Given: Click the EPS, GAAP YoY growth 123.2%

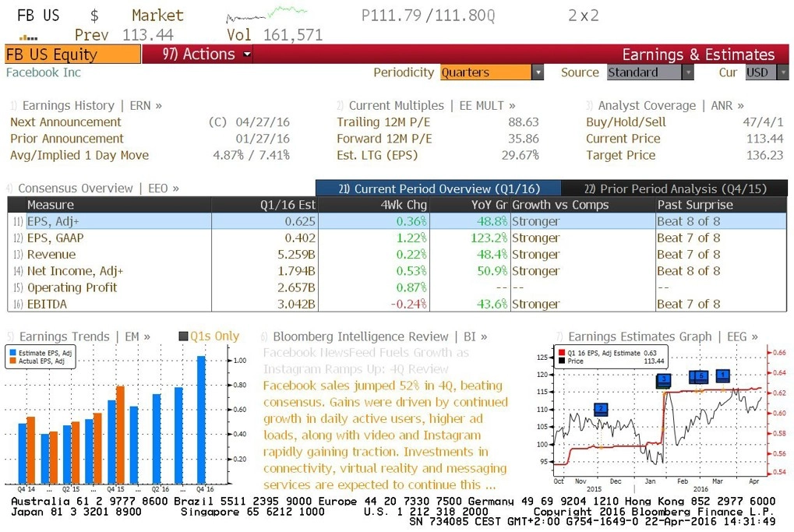Looking at the screenshot, I should point(489,238).
